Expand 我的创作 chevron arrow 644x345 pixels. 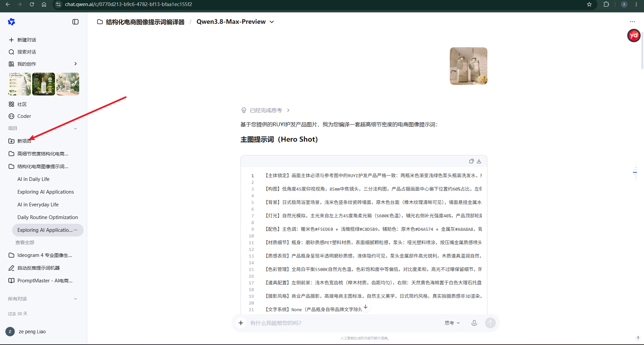coord(75,64)
